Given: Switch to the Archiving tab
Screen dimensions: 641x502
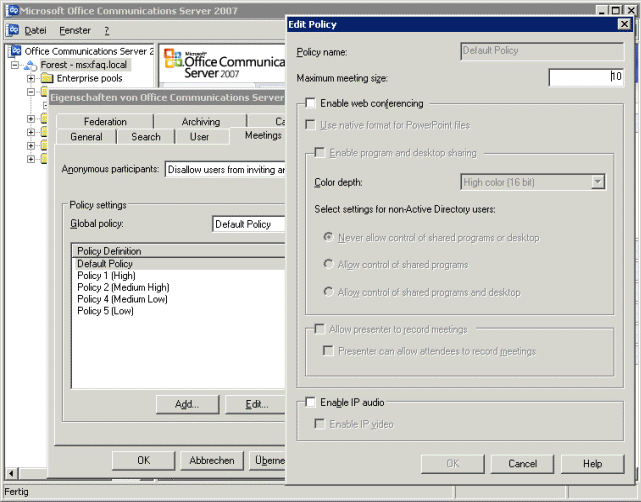Looking at the screenshot, I should (x=201, y=121).
